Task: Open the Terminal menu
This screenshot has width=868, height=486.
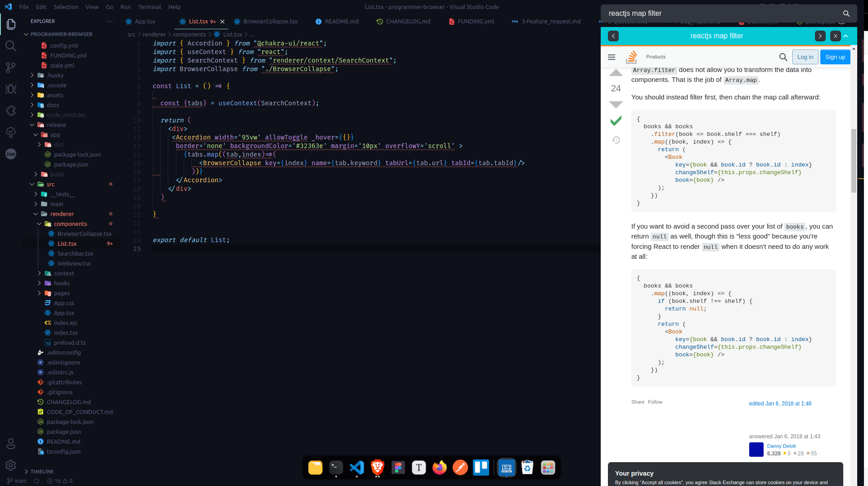Action: tap(149, 7)
